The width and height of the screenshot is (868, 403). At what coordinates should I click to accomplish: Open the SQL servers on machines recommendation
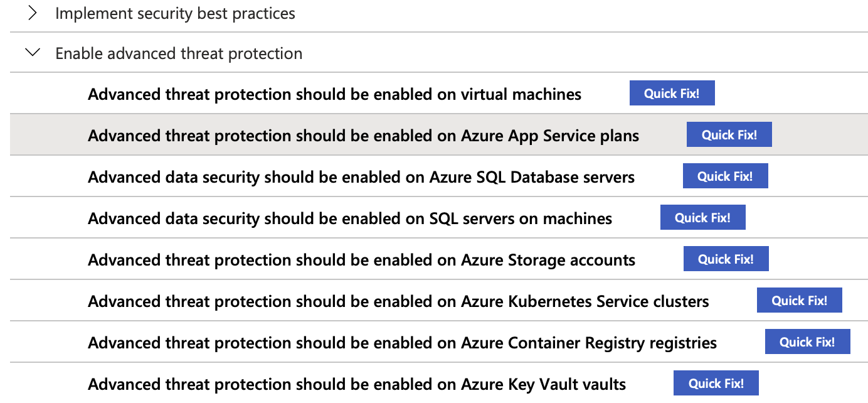click(349, 218)
